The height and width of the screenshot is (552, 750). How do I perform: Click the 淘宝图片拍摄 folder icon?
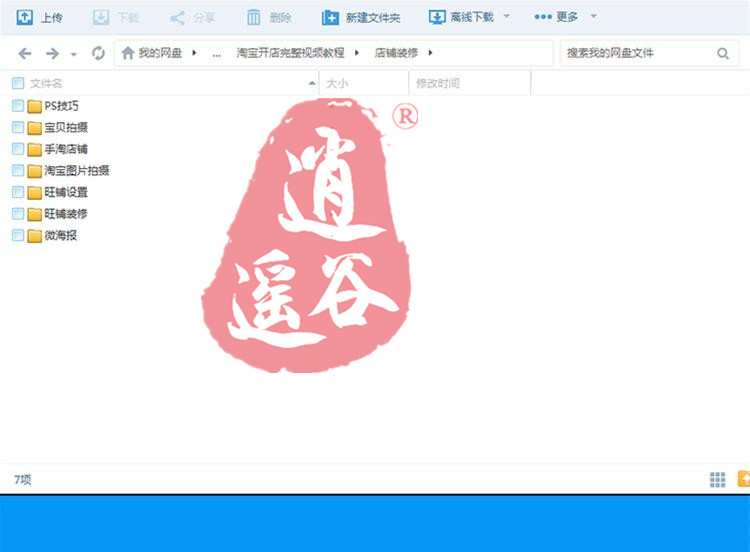(34, 171)
